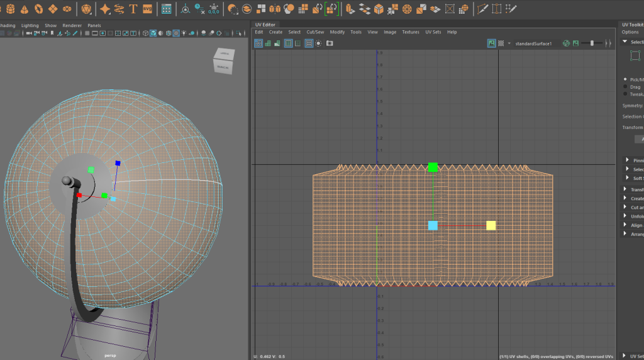Select the Quad Draw pencil tool
The height and width of the screenshot is (360, 644).
click(x=511, y=9)
